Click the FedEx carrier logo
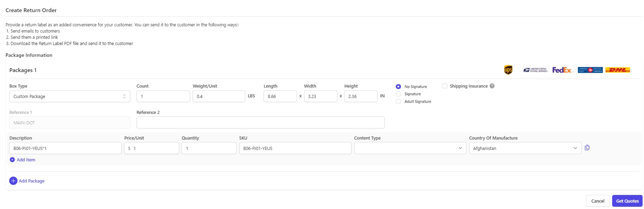This screenshot has height=209, width=644. (562, 70)
